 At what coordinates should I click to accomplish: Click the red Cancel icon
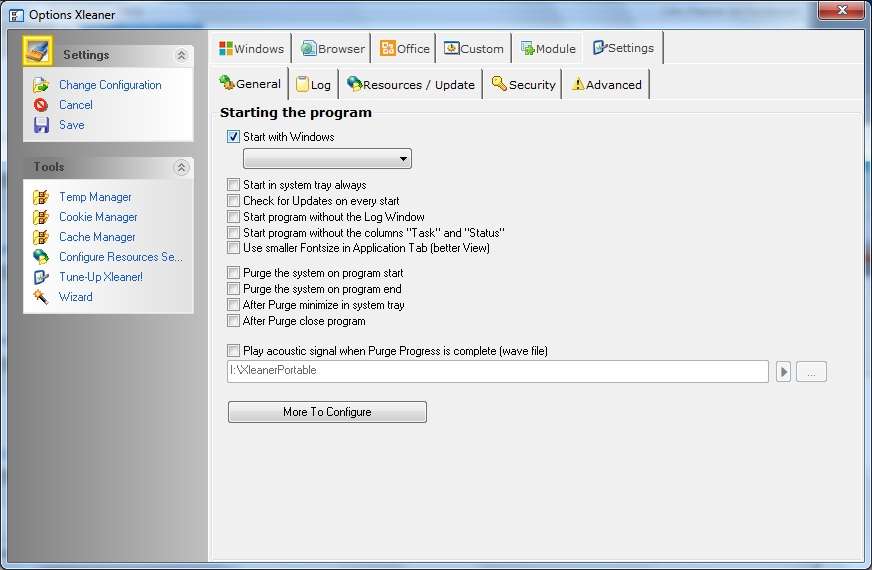[x=41, y=105]
